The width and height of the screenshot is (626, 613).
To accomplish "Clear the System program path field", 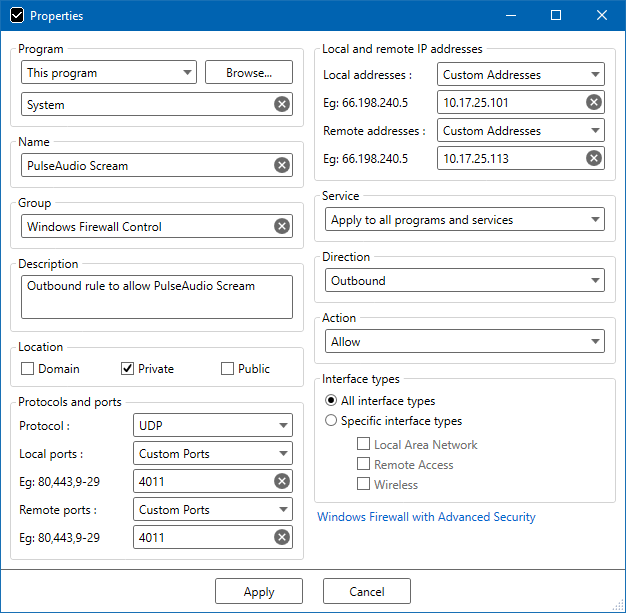I will [282, 104].
